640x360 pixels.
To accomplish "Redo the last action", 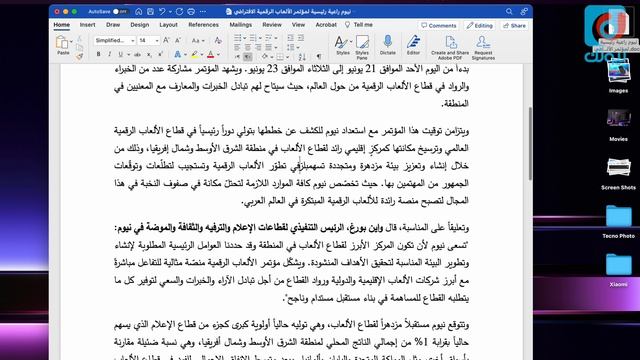I will pyautogui.click(x=179, y=11).
